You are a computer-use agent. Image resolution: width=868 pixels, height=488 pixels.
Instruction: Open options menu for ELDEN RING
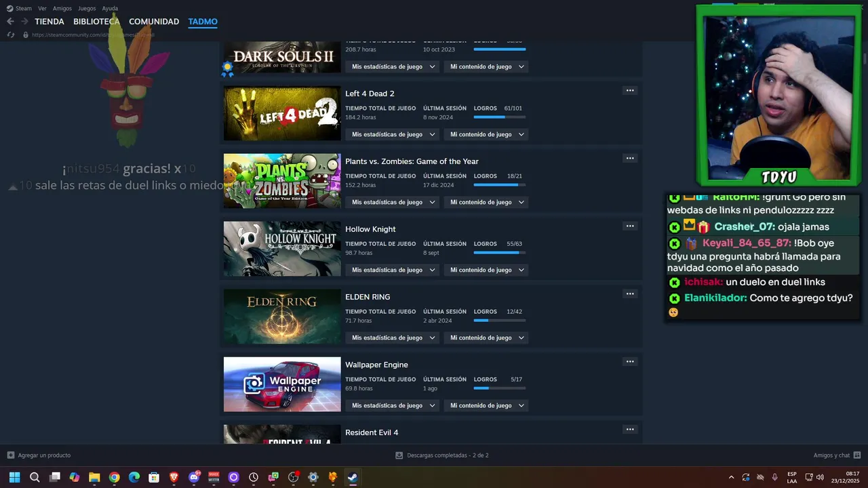[x=630, y=293]
